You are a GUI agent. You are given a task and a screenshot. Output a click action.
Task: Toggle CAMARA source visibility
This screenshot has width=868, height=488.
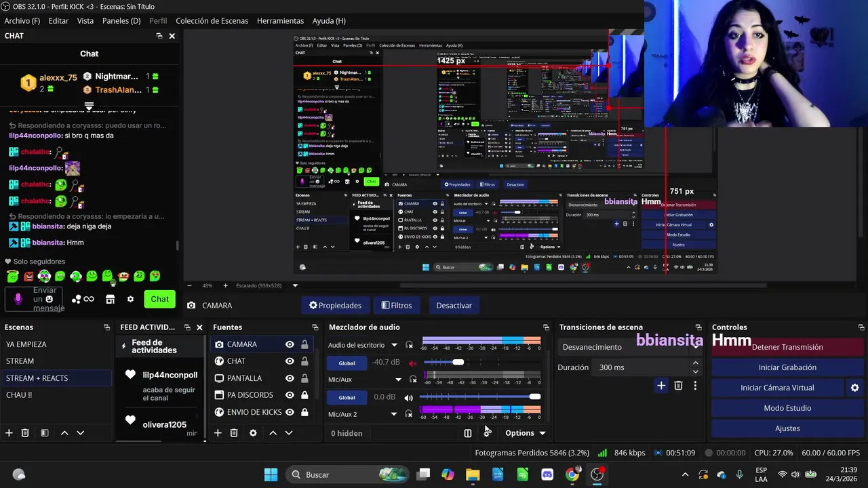(x=290, y=344)
